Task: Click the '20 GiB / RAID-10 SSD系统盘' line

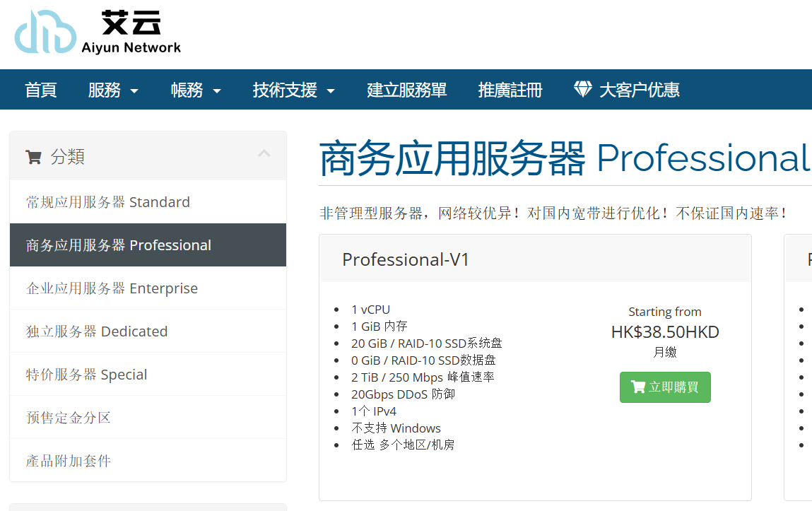Action: coord(426,343)
